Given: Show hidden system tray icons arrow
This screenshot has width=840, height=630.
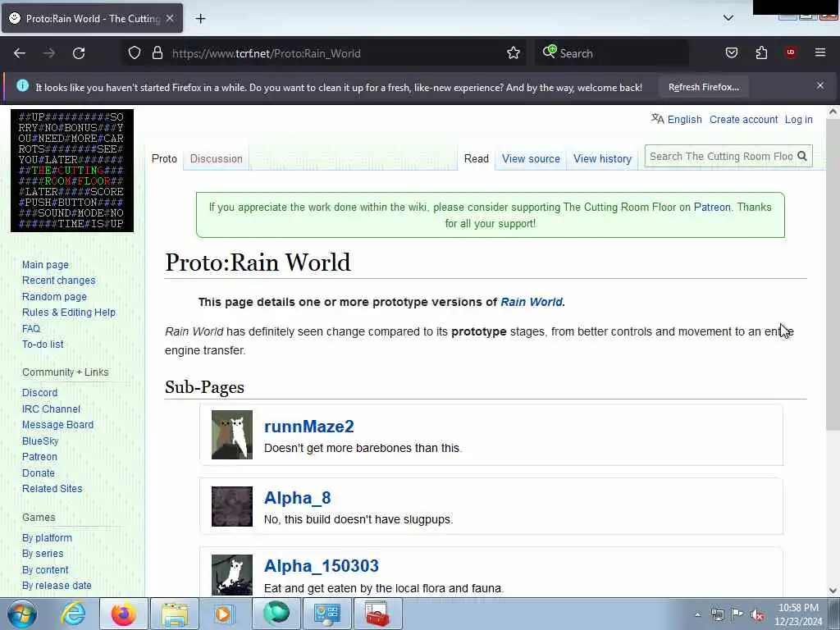Looking at the screenshot, I should coord(697,614).
